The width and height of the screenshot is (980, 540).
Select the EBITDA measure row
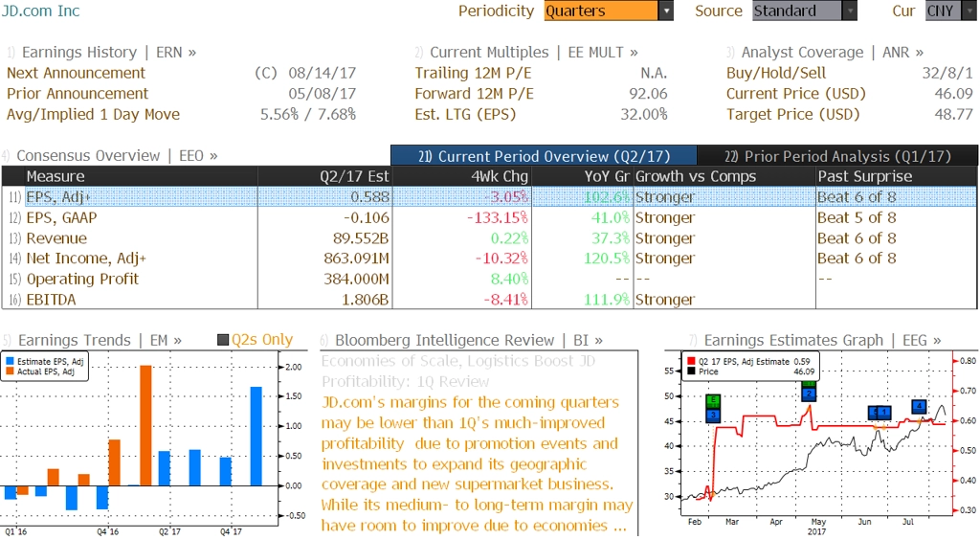pyautogui.click(x=490, y=300)
